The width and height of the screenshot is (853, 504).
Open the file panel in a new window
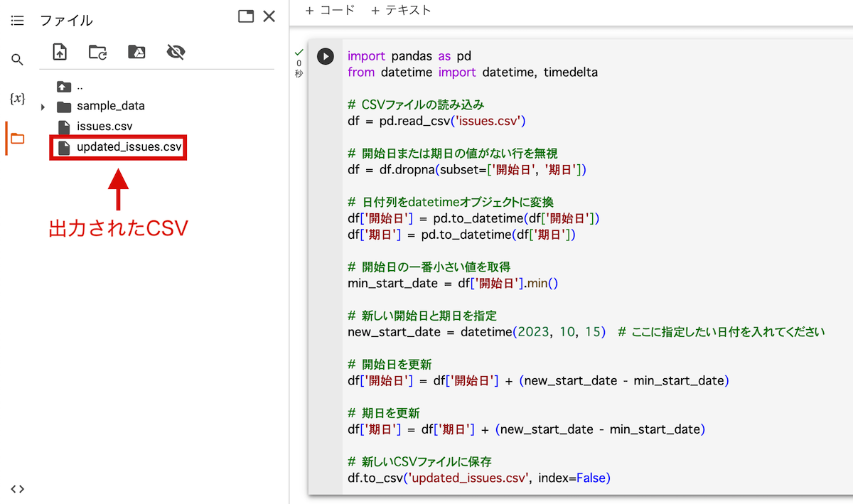tap(246, 16)
